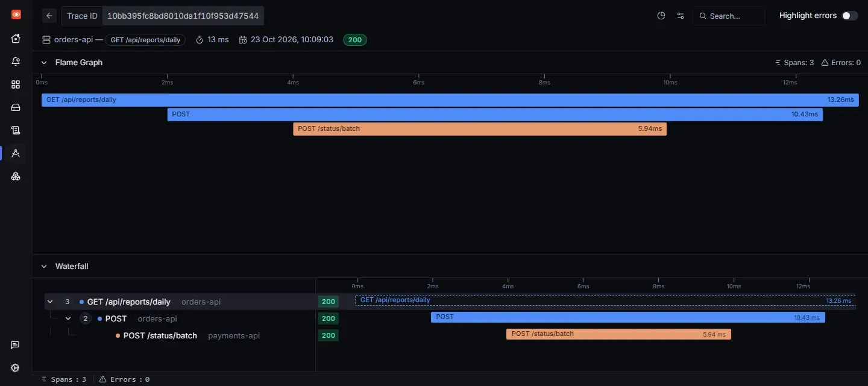The height and width of the screenshot is (386, 868).
Task: Select the blue POST 10.43 ms waterfall bar
Action: coord(628,317)
